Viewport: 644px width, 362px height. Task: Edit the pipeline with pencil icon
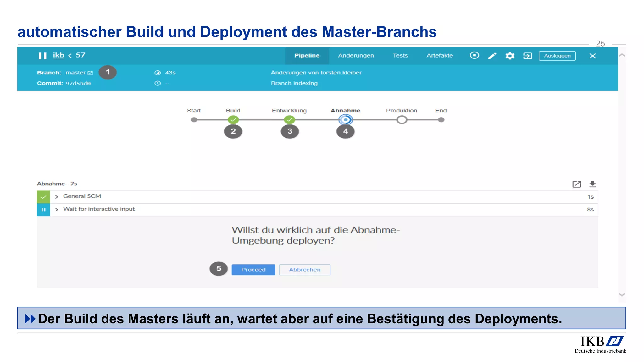(x=492, y=56)
